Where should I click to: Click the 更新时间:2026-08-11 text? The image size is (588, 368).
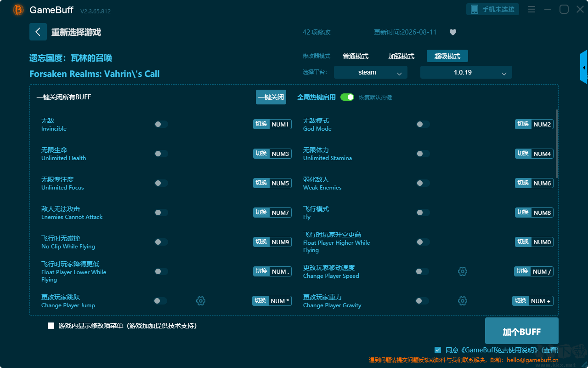(x=405, y=32)
